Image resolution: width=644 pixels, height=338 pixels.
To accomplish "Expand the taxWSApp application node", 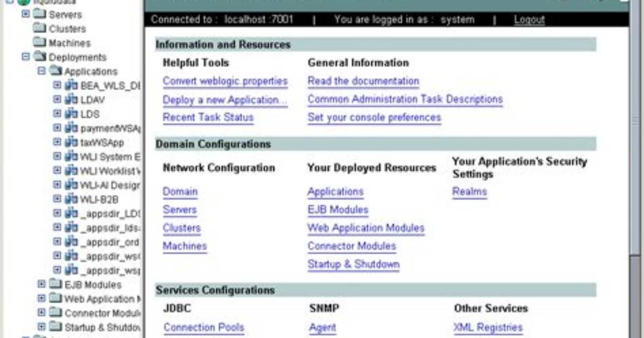I will click(57, 142).
